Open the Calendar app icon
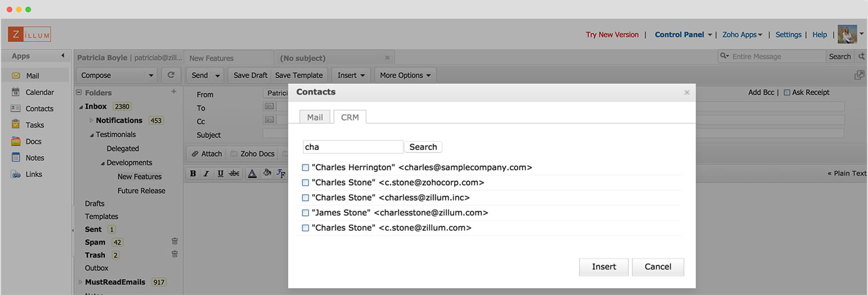Image resolution: width=868 pixels, height=295 pixels. (x=16, y=92)
